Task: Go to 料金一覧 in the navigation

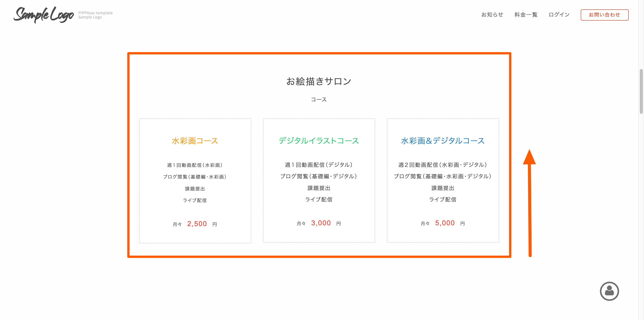Action: 526,15
